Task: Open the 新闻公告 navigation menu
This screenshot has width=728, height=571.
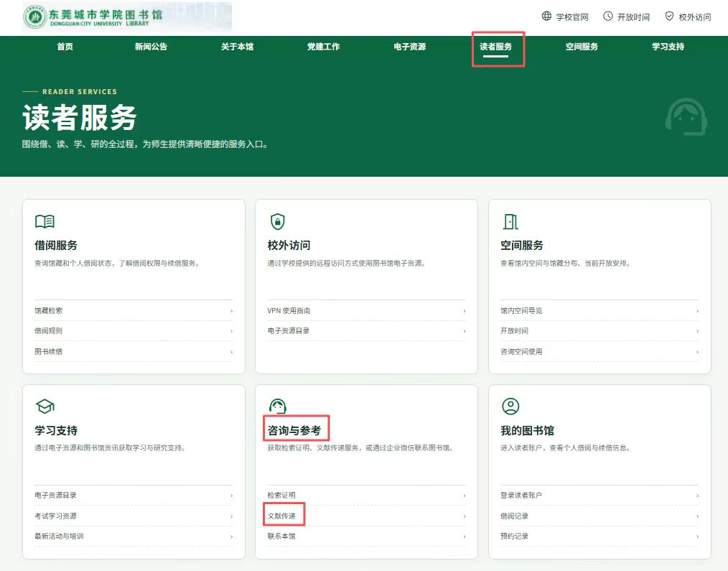Action: (x=151, y=47)
